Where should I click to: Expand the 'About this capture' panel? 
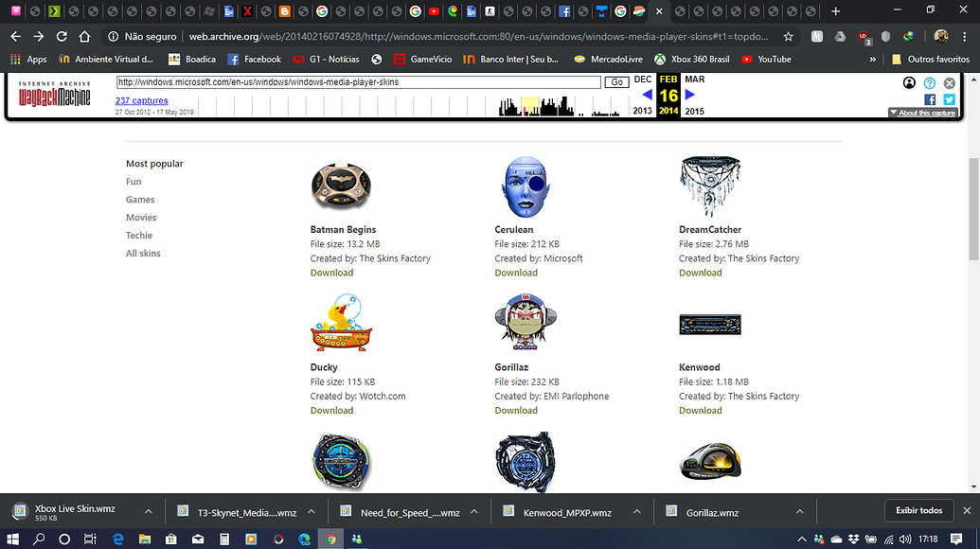(x=924, y=113)
